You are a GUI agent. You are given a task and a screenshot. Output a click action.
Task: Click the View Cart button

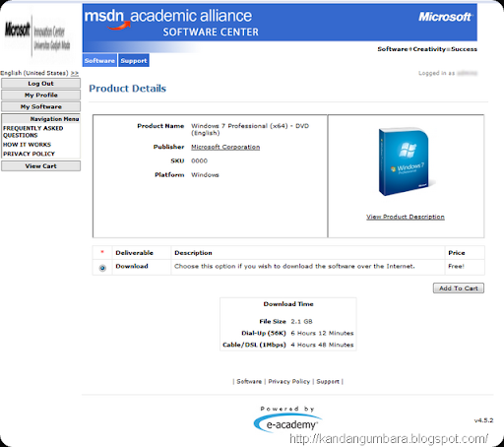(40, 166)
